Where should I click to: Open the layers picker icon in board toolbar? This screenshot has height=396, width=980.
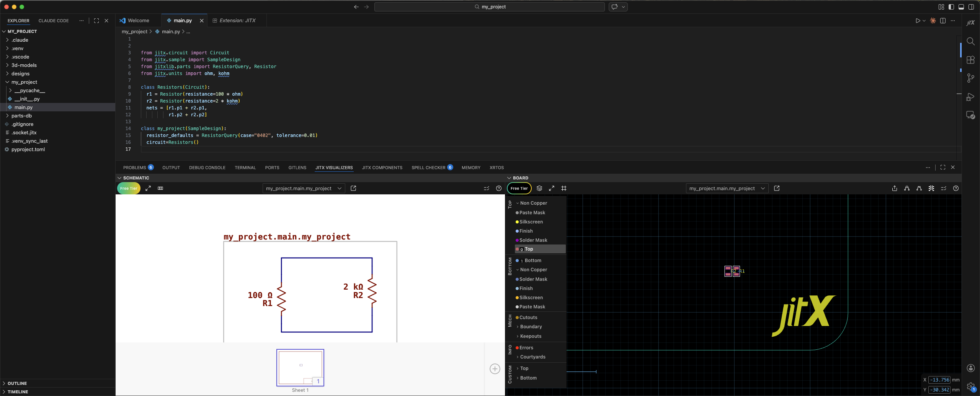click(539, 188)
